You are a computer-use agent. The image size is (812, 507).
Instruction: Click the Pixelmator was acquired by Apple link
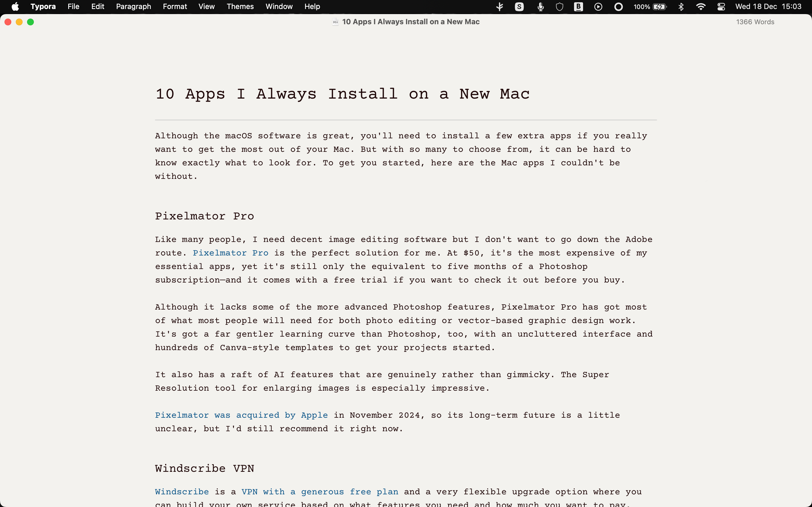tap(241, 415)
